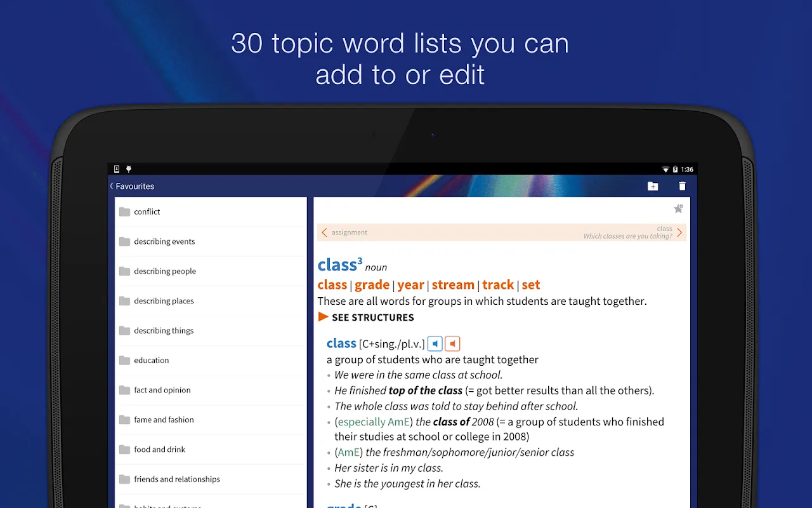Screen dimensions: 812x508
Task: Tap the new folder icon in top bar
Action: pos(653,186)
